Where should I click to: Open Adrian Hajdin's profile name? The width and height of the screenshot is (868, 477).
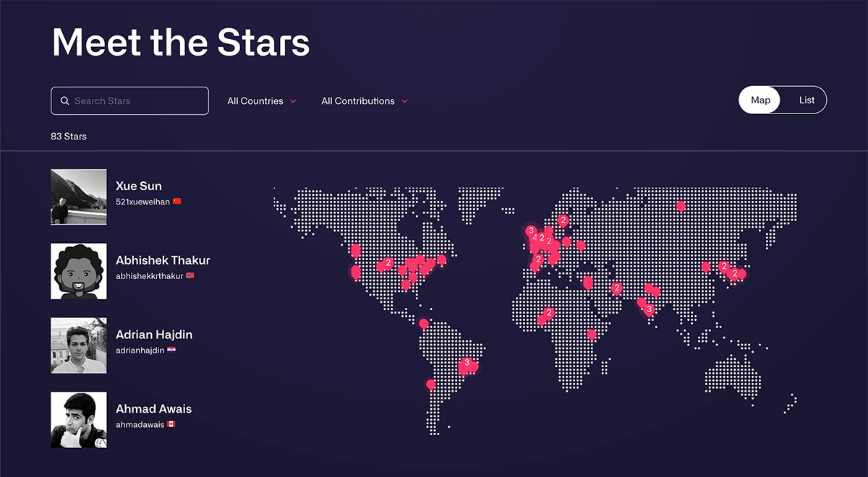click(153, 335)
